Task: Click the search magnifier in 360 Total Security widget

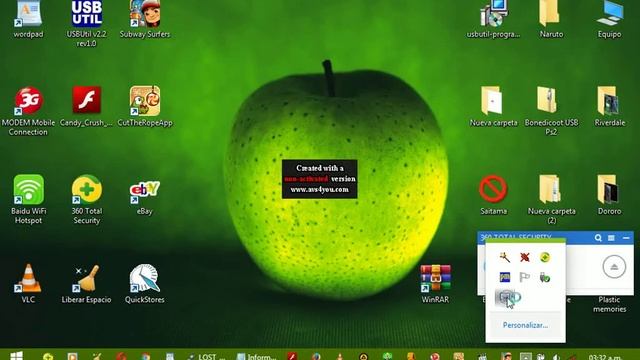Action: click(598, 238)
